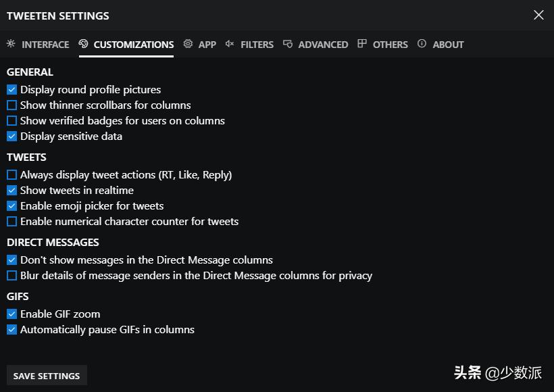Click the Filters muted speaker icon
Screen dimensions: 554x392
(230, 44)
